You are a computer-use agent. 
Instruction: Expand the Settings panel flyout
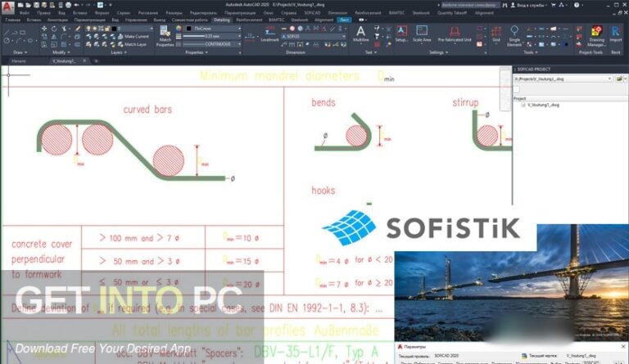click(x=438, y=52)
